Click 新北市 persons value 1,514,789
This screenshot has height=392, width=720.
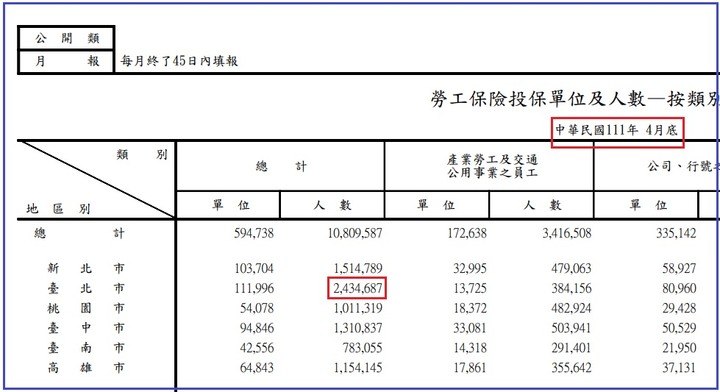(x=358, y=268)
